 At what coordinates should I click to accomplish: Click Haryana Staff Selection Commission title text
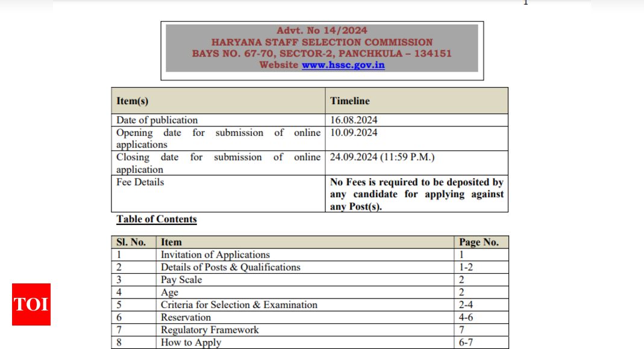[322, 42]
